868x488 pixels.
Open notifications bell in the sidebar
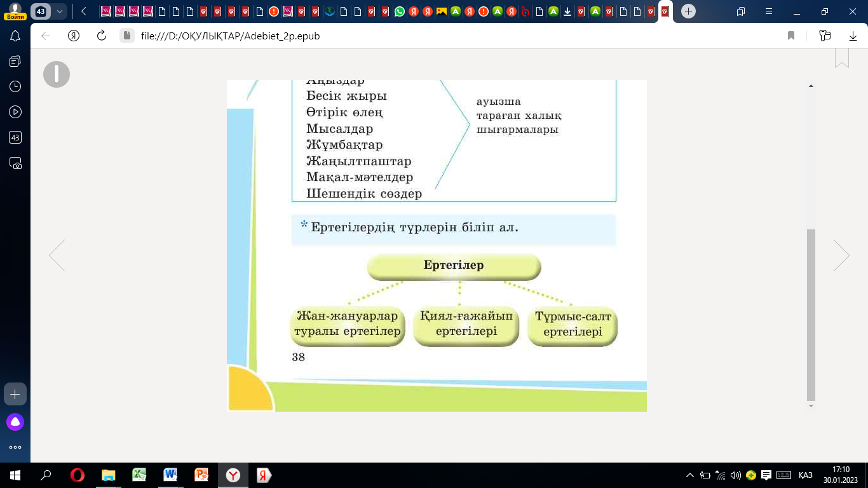[x=15, y=36]
